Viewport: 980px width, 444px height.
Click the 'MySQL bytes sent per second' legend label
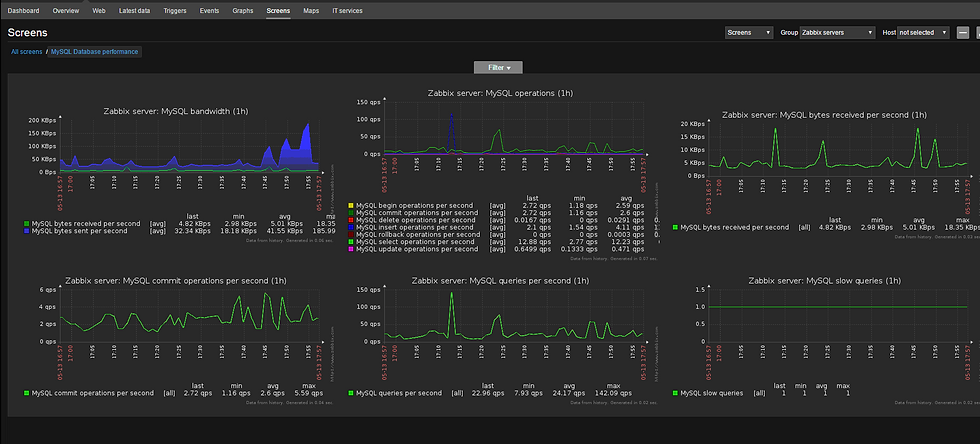click(79, 231)
